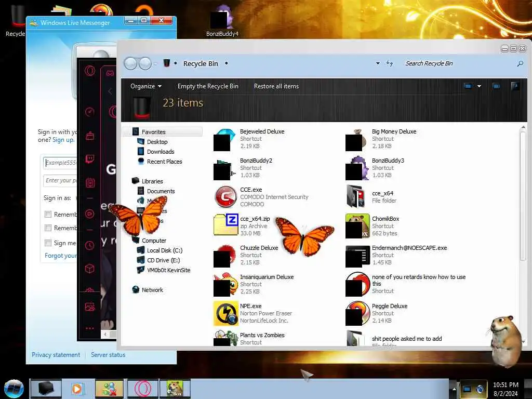Click Server status link in Messenger
532x399 pixels.
pos(108,354)
